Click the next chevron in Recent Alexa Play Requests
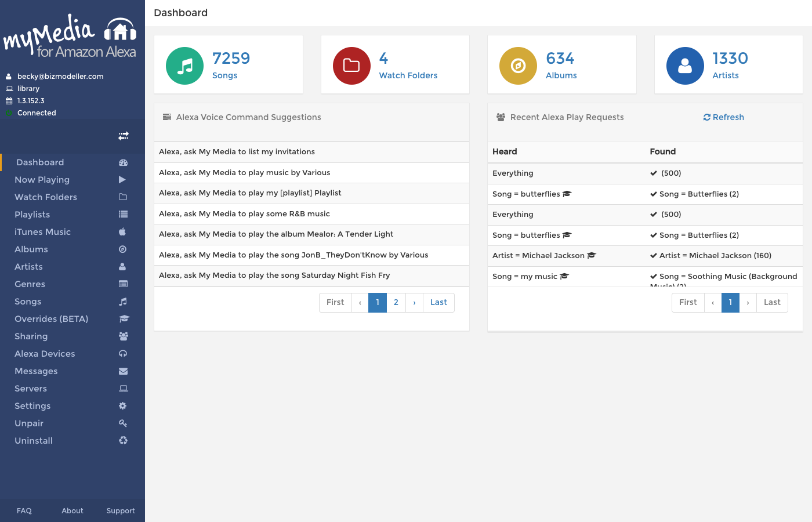The image size is (812, 522). coord(748,302)
